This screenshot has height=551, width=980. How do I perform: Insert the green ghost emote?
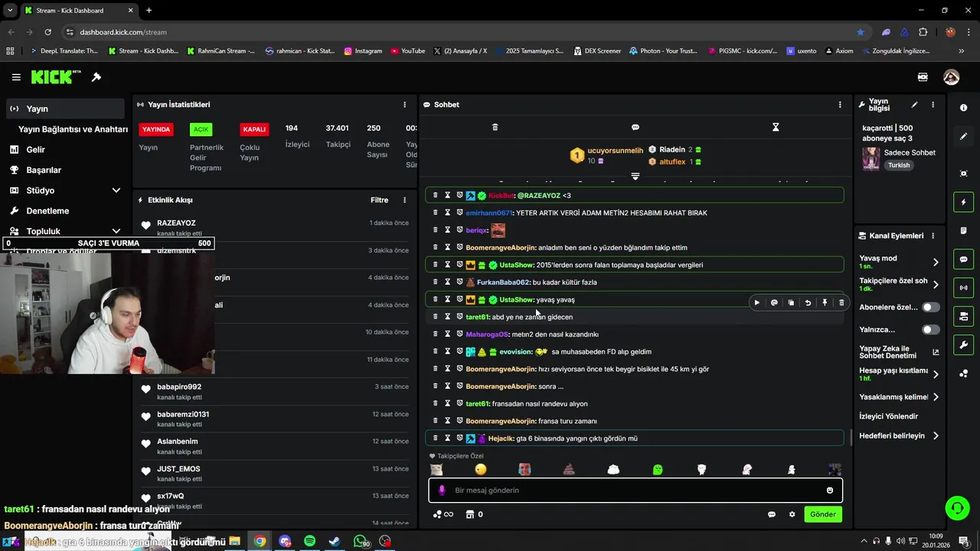tap(658, 470)
